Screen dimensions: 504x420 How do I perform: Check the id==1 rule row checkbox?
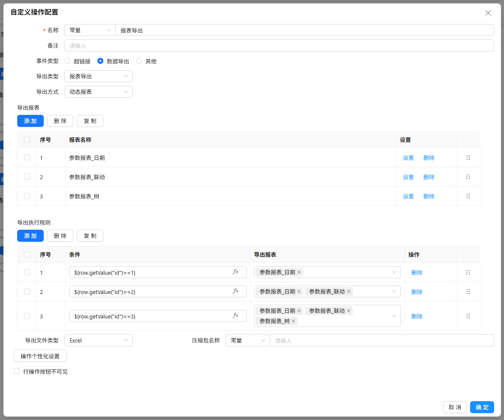click(x=27, y=272)
